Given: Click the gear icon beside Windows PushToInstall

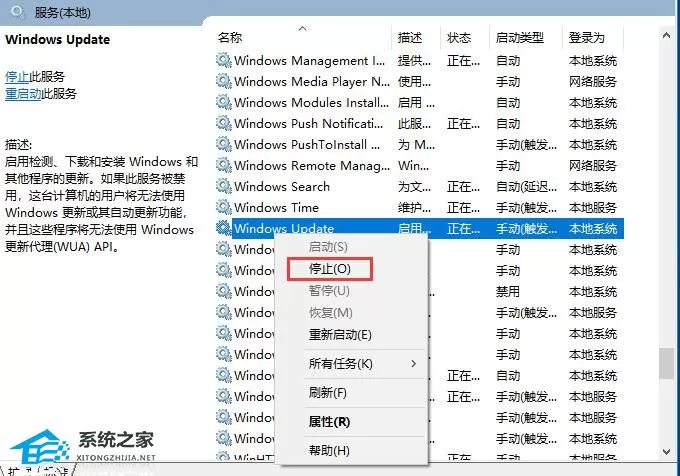Looking at the screenshot, I should pos(224,144).
